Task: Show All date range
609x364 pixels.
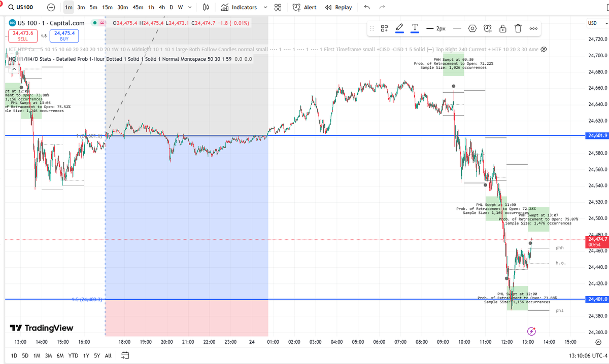Action: tap(108, 355)
